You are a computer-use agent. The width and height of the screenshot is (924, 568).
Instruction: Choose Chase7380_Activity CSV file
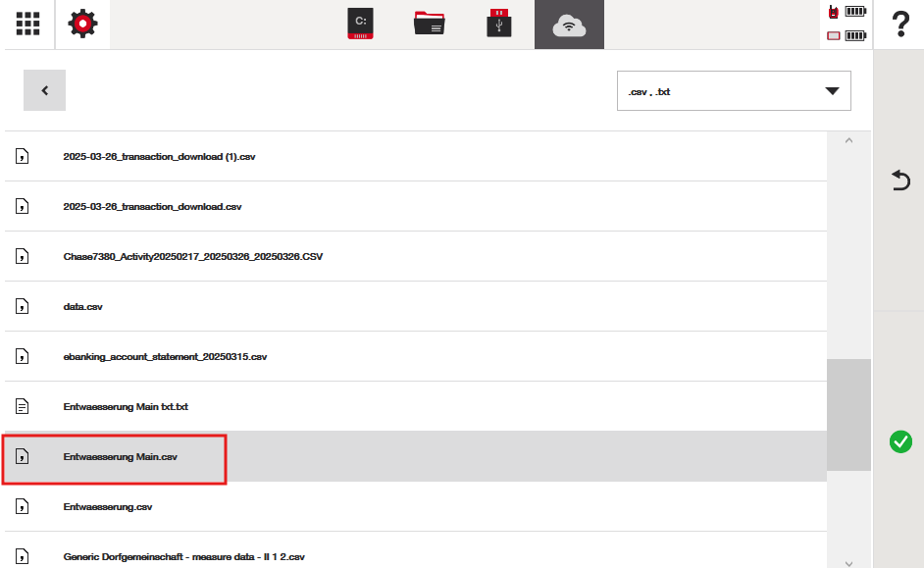tap(192, 257)
